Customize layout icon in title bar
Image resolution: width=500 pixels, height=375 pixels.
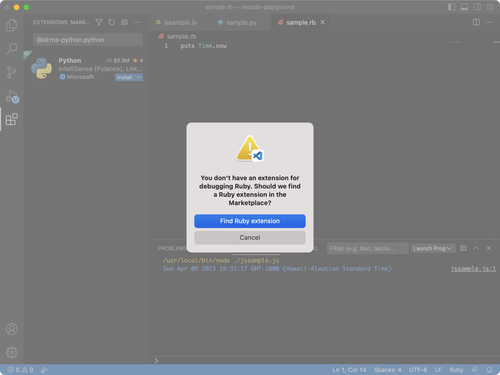pos(490,7)
